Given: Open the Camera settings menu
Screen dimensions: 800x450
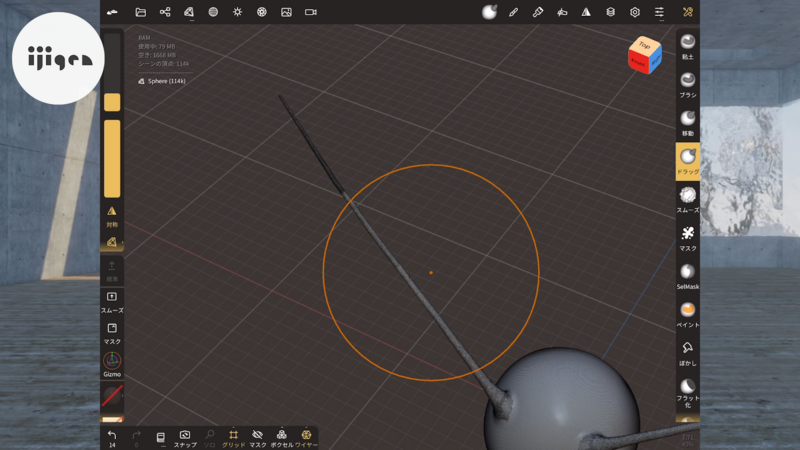Looking at the screenshot, I should [x=311, y=12].
